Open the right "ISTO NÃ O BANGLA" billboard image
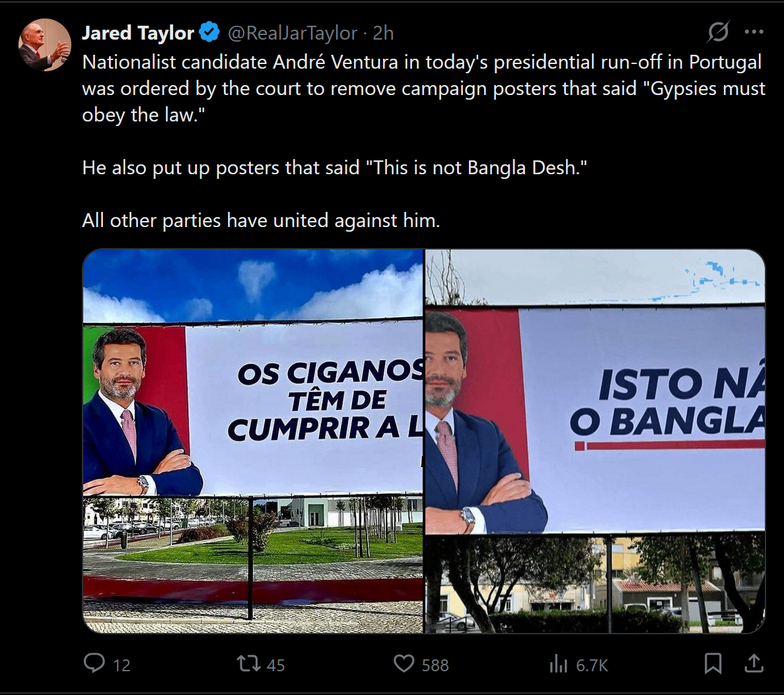The height and width of the screenshot is (695, 784). click(595, 441)
